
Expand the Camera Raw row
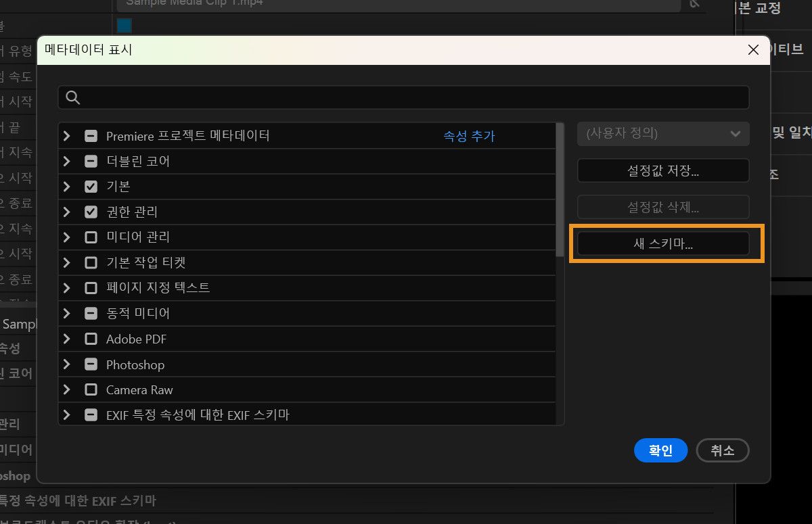(66, 390)
